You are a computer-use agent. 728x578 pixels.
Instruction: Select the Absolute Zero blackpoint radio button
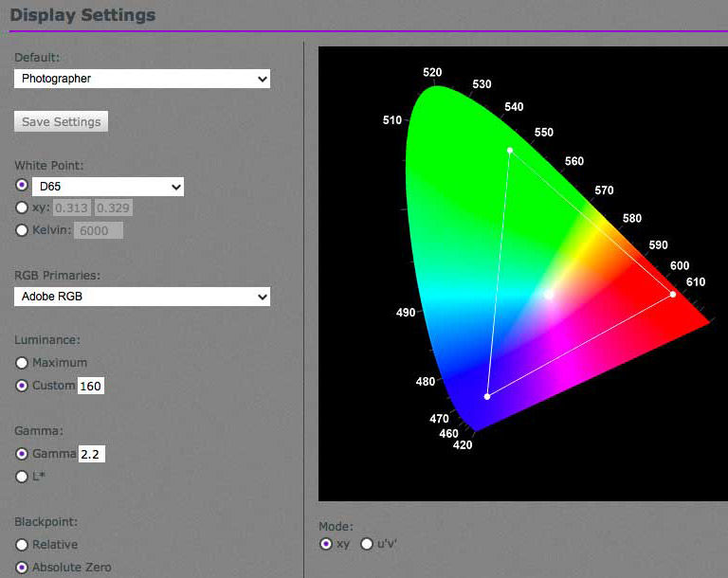point(22,568)
